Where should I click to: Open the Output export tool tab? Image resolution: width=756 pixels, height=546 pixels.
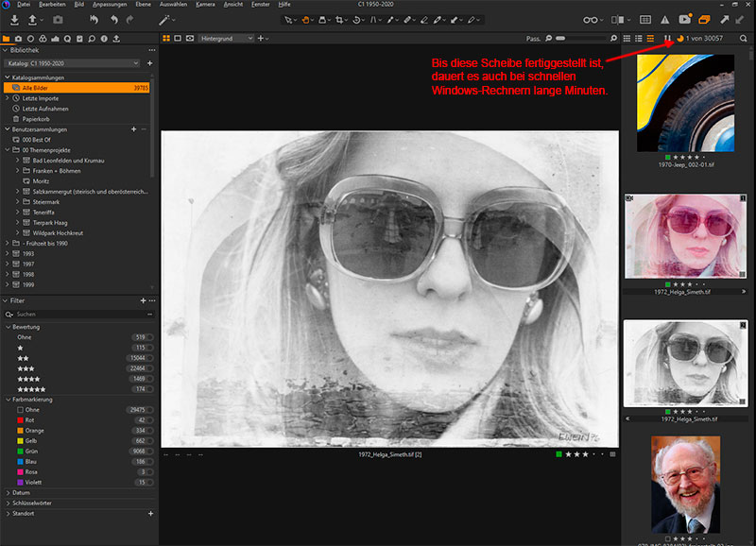click(116, 39)
